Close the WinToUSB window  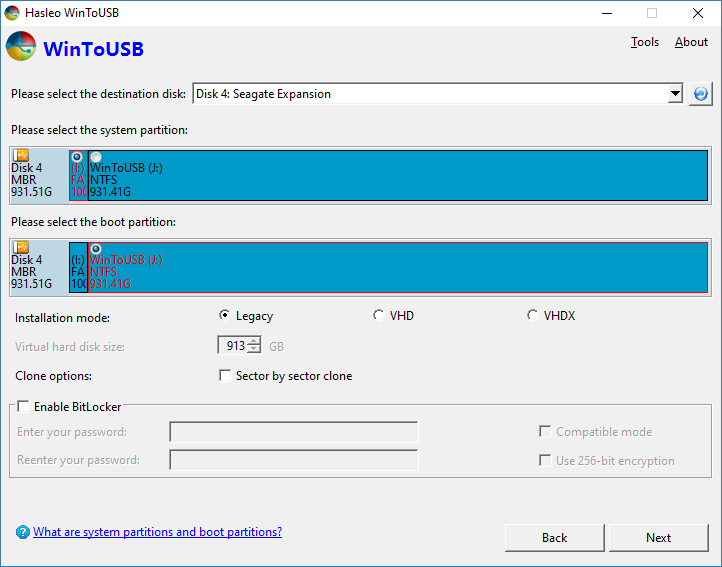(x=698, y=13)
